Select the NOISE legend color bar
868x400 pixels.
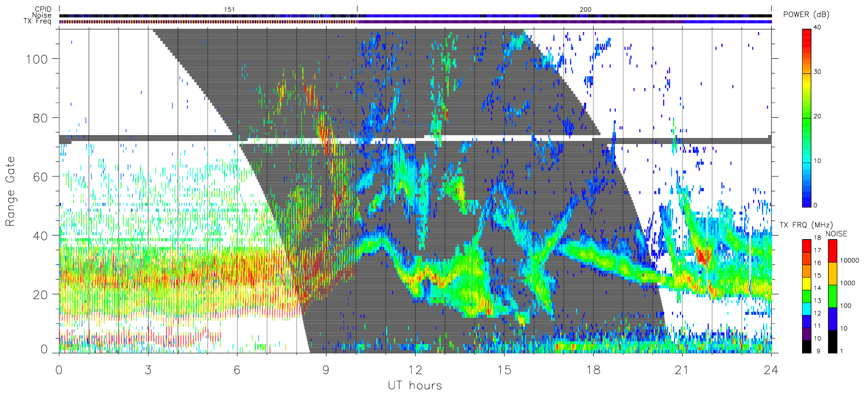click(833, 296)
